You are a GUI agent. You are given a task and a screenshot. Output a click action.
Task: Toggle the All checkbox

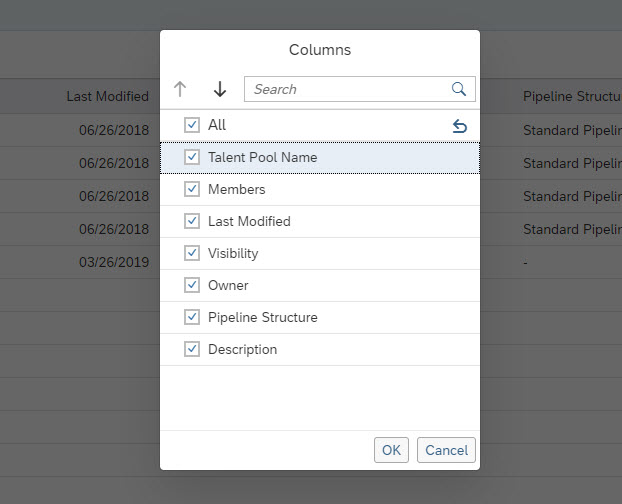click(x=192, y=125)
